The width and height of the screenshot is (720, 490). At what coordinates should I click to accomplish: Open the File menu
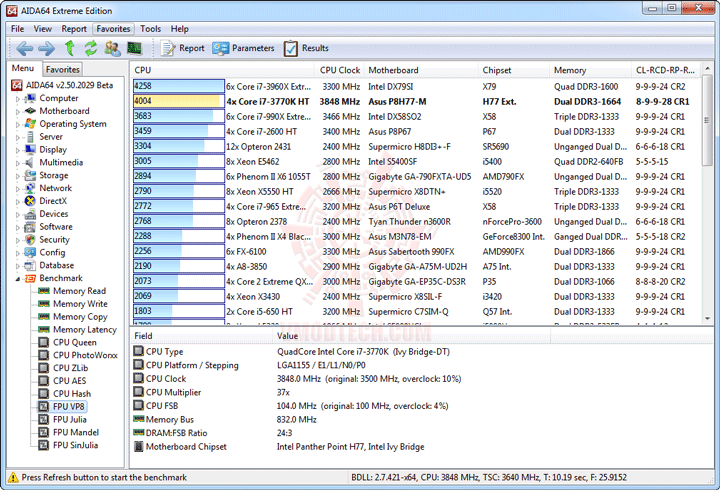click(17, 29)
